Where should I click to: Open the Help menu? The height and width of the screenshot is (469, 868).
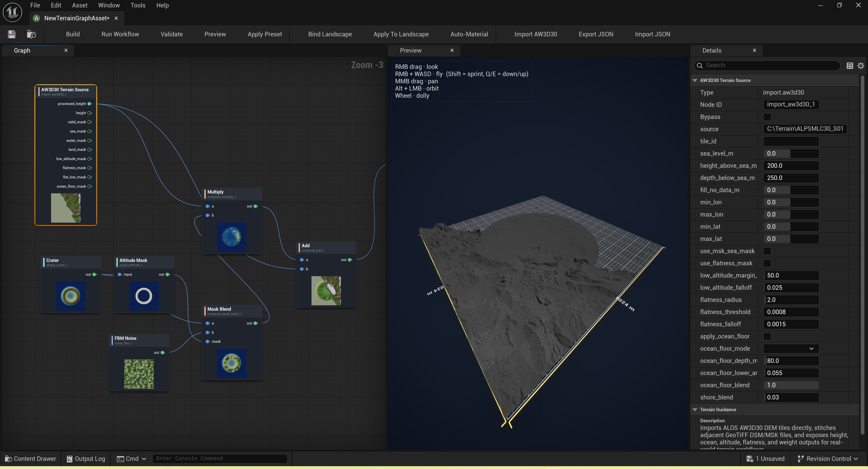(x=163, y=5)
